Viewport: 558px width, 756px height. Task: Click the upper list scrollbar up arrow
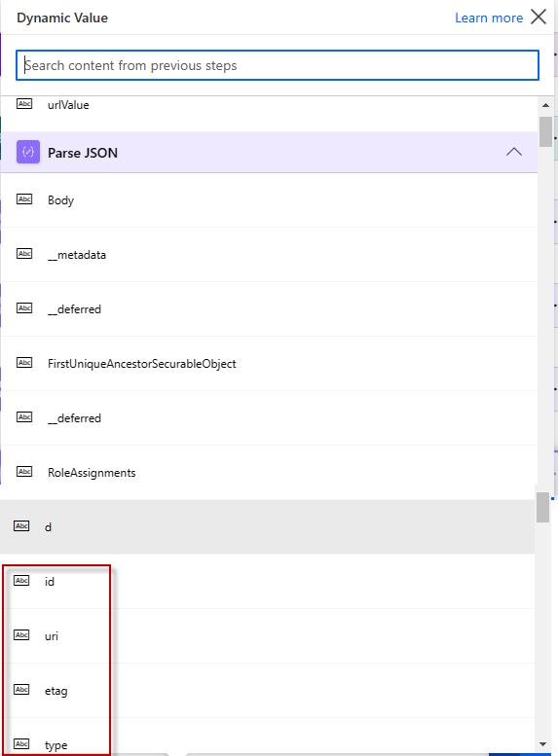(545, 105)
